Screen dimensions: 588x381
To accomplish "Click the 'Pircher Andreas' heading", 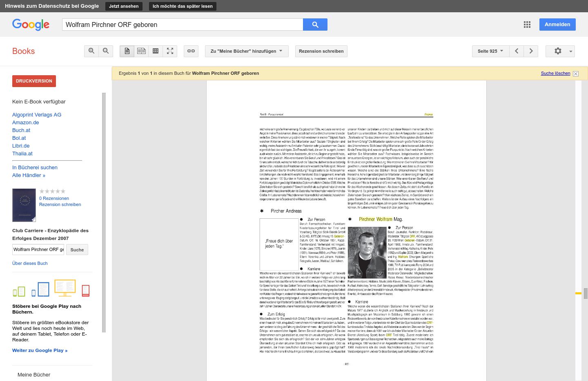I will click(x=286, y=211).
